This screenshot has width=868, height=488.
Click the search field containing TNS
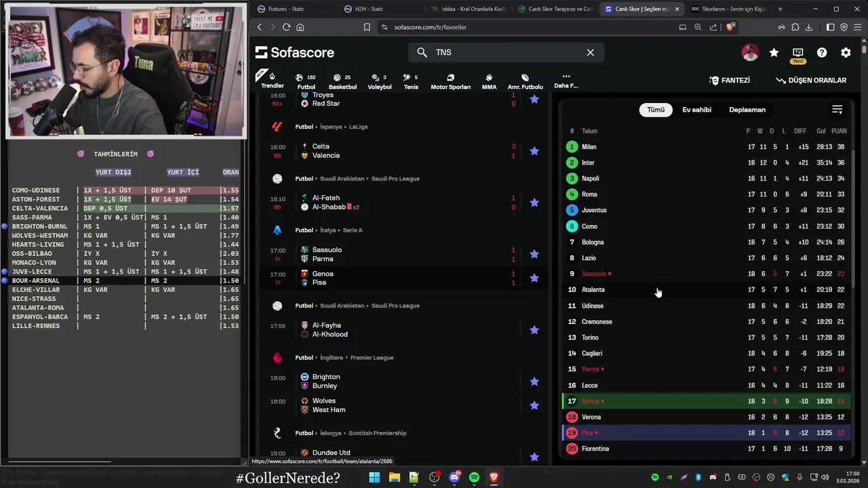(x=506, y=52)
